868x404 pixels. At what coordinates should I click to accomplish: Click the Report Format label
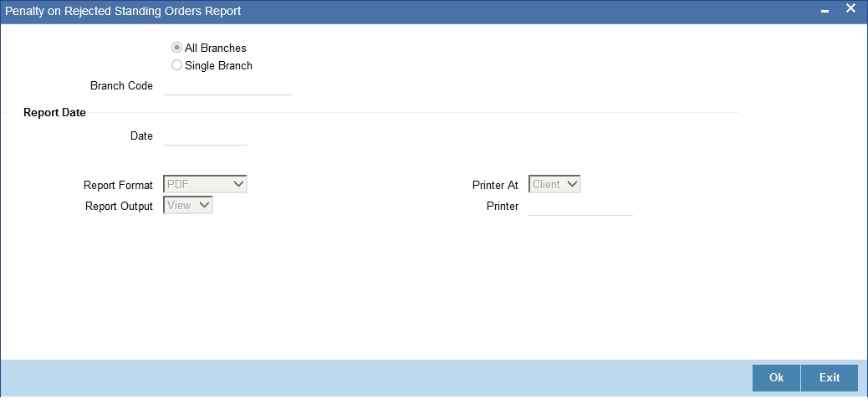[118, 185]
